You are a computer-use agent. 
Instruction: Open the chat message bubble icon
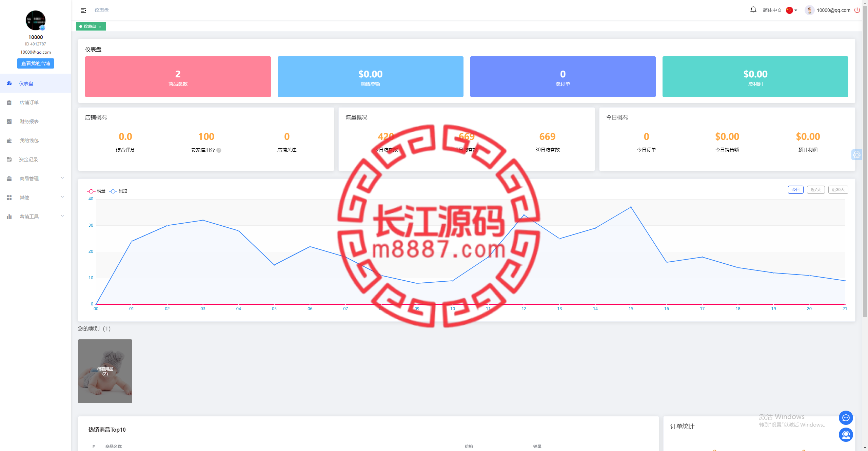click(x=846, y=418)
